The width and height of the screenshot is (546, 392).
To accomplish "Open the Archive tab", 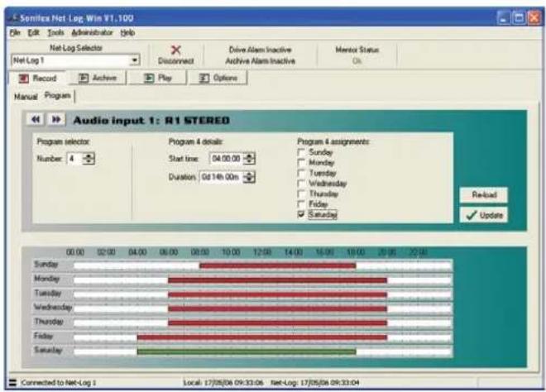I will (x=97, y=78).
